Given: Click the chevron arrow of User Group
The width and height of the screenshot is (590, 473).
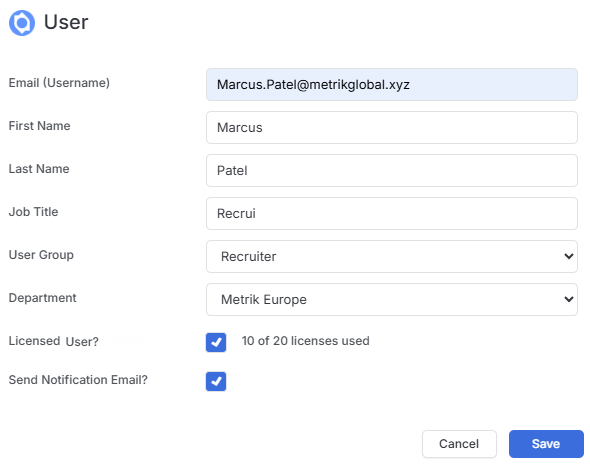Looking at the screenshot, I should (569, 257).
